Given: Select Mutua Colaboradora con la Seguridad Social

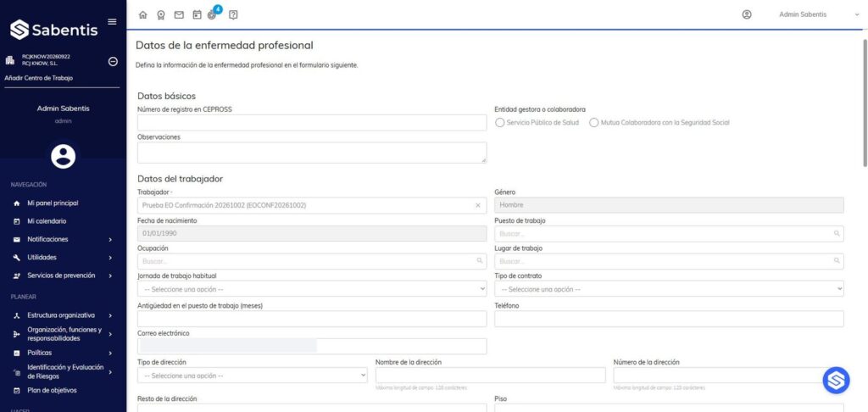Looking at the screenshot, I should pyautogui.click(x=594, y=123).
